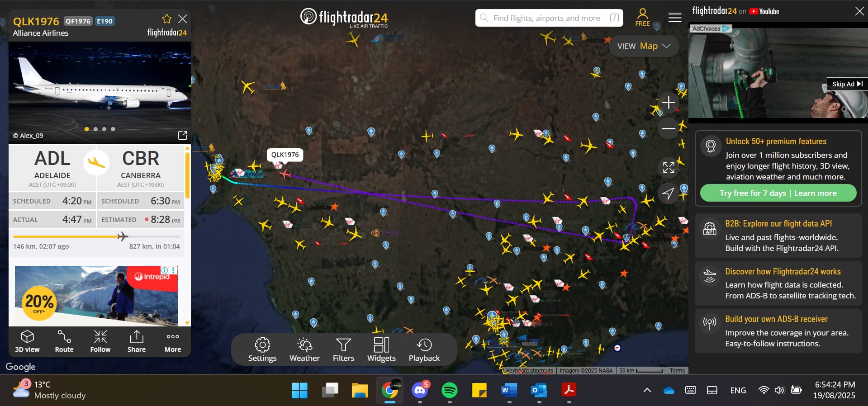Image resolution: width=868 pixels, height=406 pixels.
Task: Zoom in on the map
Action: coord(669,103)
